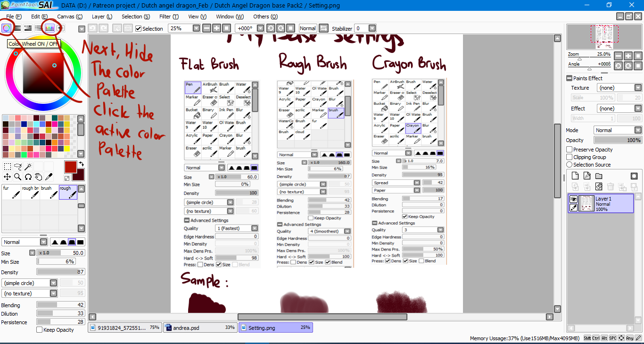This screenshot has height=344, width=644.
Task: Create a new normal layer
Action: (x=575, y=176)
